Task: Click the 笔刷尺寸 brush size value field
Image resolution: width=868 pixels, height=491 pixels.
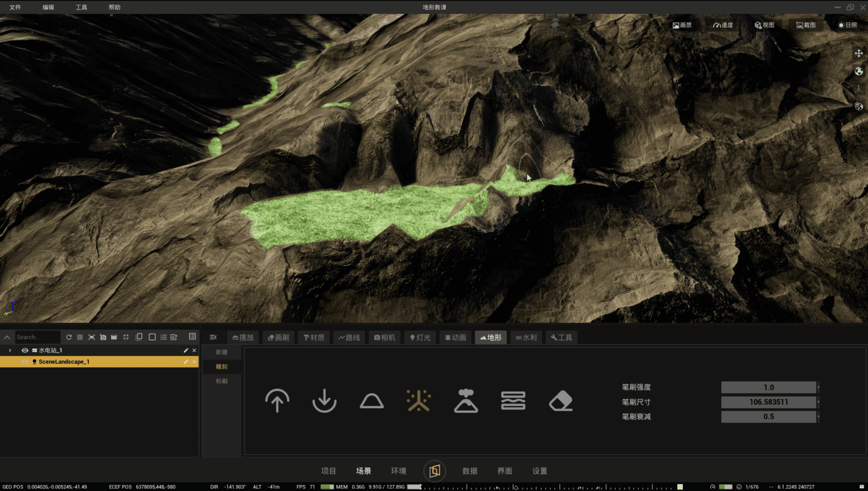Action: 768,402
